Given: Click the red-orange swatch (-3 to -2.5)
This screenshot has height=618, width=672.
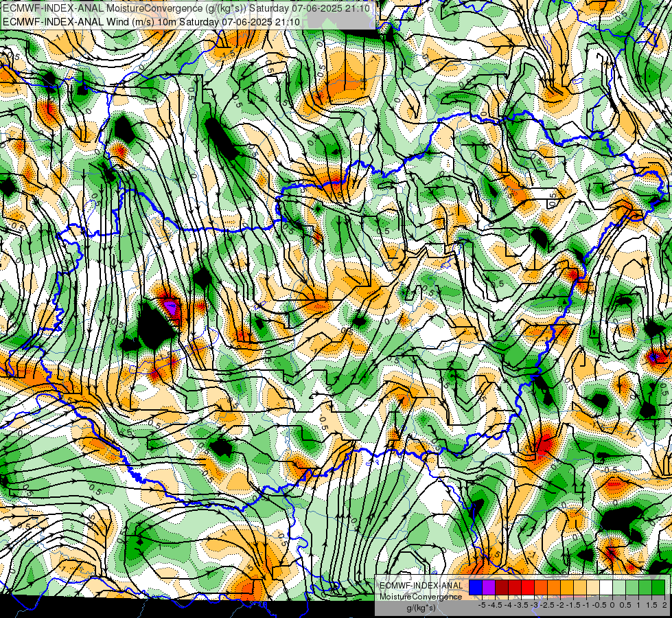Looking at the screenshot, I should coord(541,588).
